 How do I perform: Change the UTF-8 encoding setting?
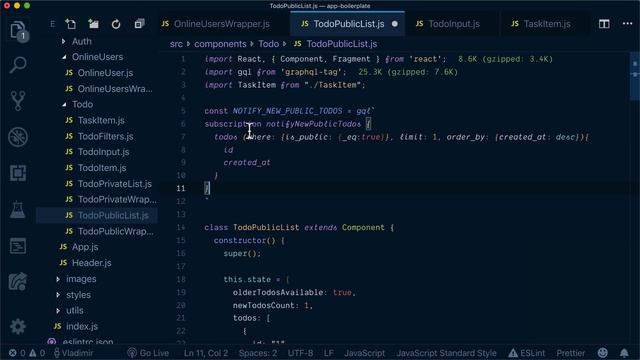300,353
